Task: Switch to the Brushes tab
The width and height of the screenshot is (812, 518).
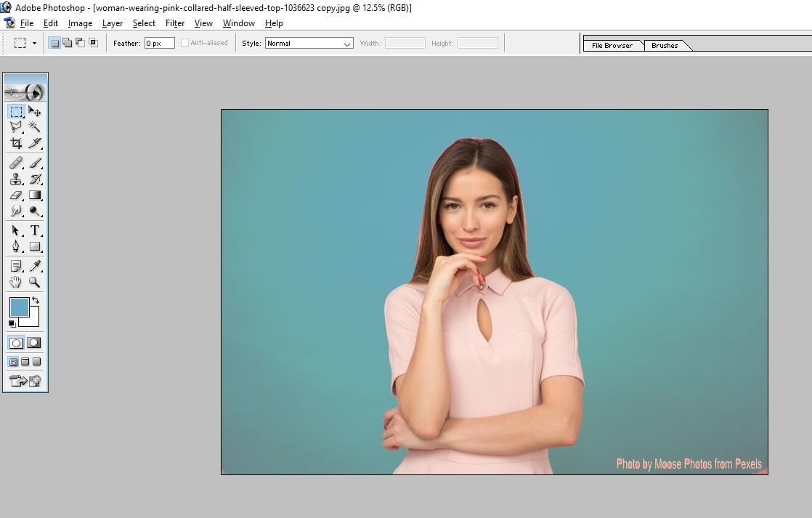Action: point(665,45)
